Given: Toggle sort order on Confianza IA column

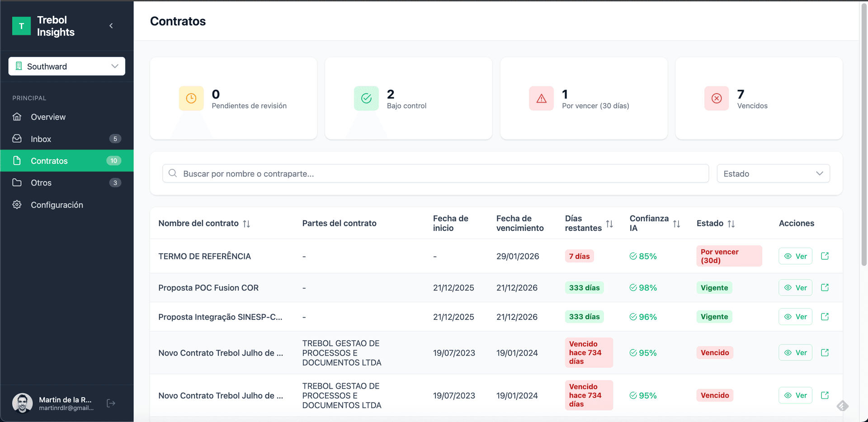Looking at the screenshot, I should click(x=676, y=224).
